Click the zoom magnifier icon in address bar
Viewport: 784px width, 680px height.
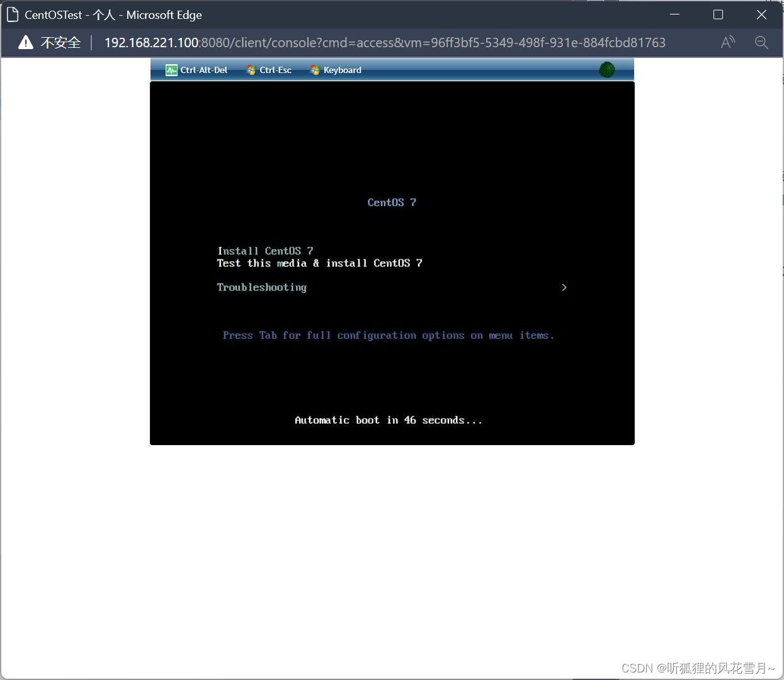click(761, 42)
